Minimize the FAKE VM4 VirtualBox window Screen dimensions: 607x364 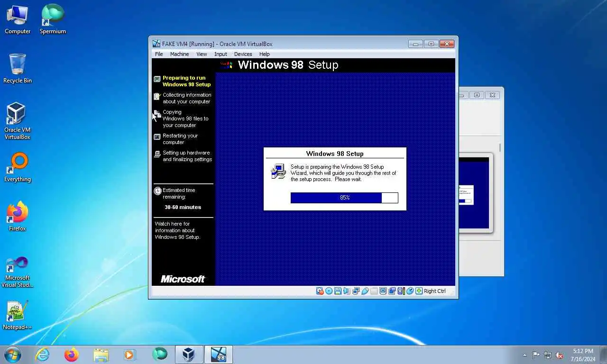pyautogui.click(x=415, y=44)
